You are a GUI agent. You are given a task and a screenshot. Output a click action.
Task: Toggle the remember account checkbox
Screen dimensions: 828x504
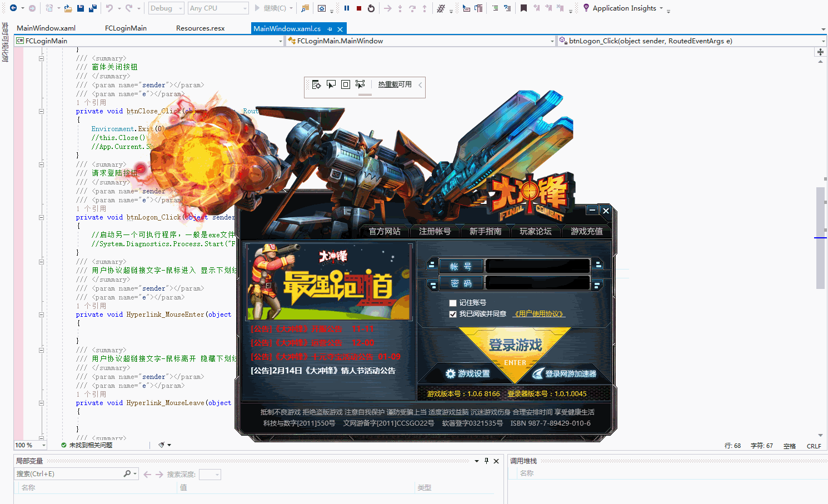point(453,303)
